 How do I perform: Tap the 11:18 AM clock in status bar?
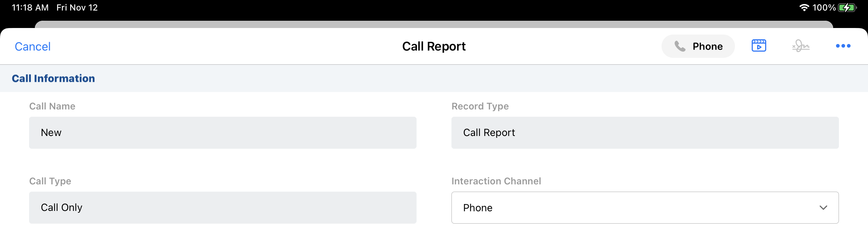pos(30,8)
